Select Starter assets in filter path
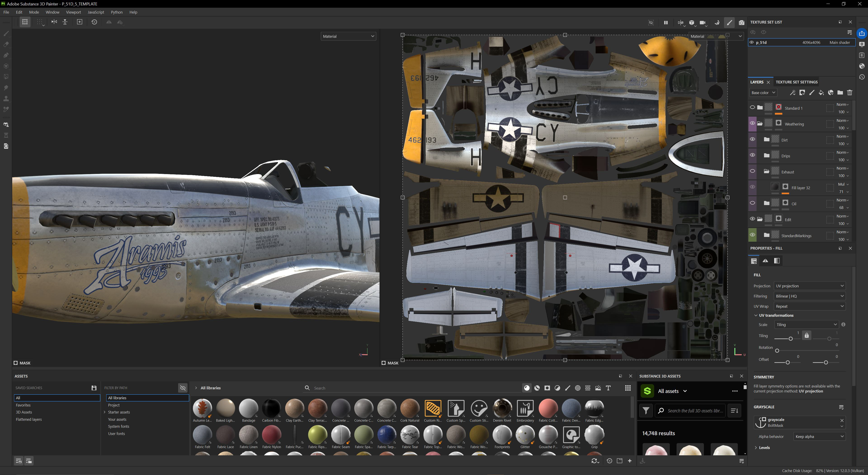The width and height of the screenshot is (868, 475). pos(119,412)
